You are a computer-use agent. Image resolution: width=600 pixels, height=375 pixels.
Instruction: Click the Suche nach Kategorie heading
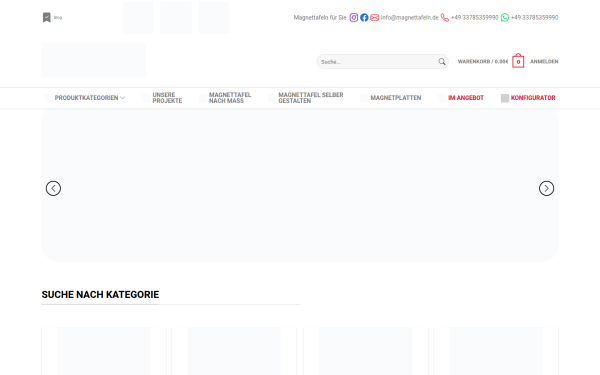[x=100, y=295]
